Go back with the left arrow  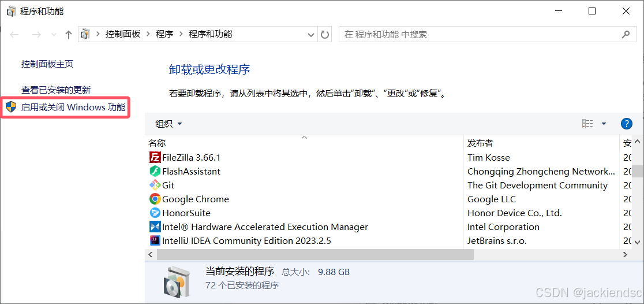click(x=14, y=35)
